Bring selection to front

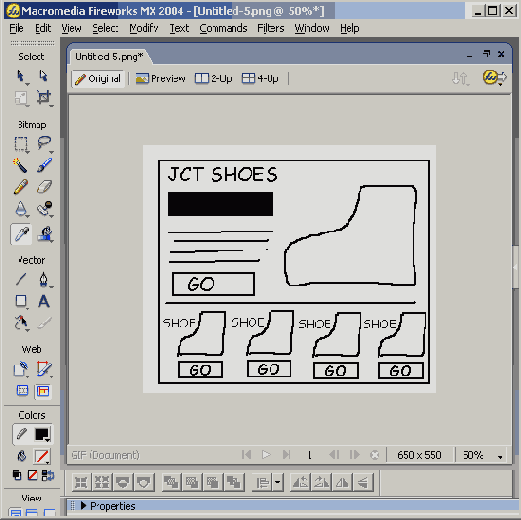point(171,482)
